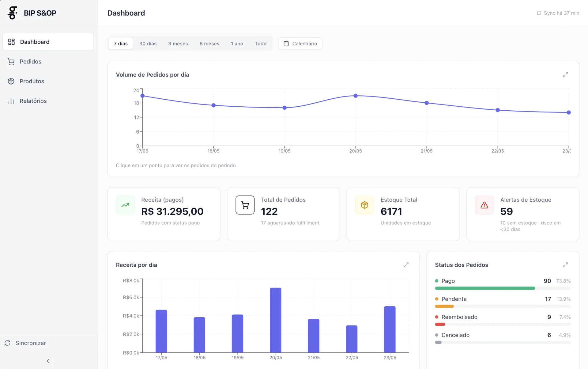Switch to the 30 dias period
Viewport: 588px width, 369px height.
point(148,44)
